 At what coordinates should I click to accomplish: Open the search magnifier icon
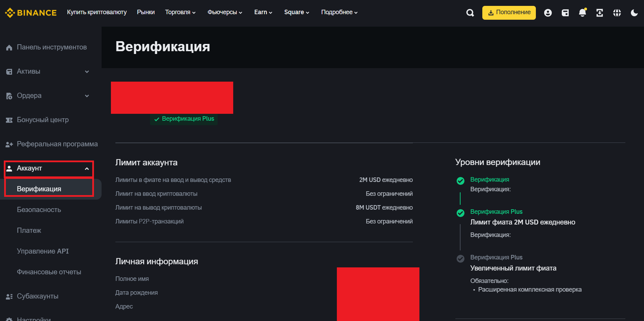470,13
